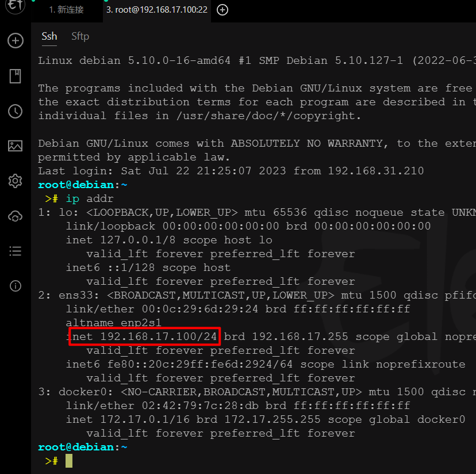Viewport: 476px width, 474px height.
Task: Open terminal themes via the picture icon
Action: [15, 146]
